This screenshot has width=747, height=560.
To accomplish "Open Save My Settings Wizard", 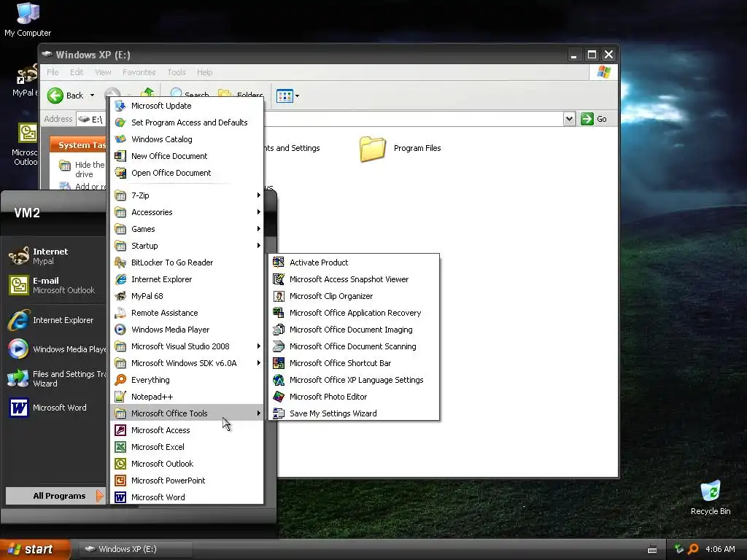I will point(354,413).
